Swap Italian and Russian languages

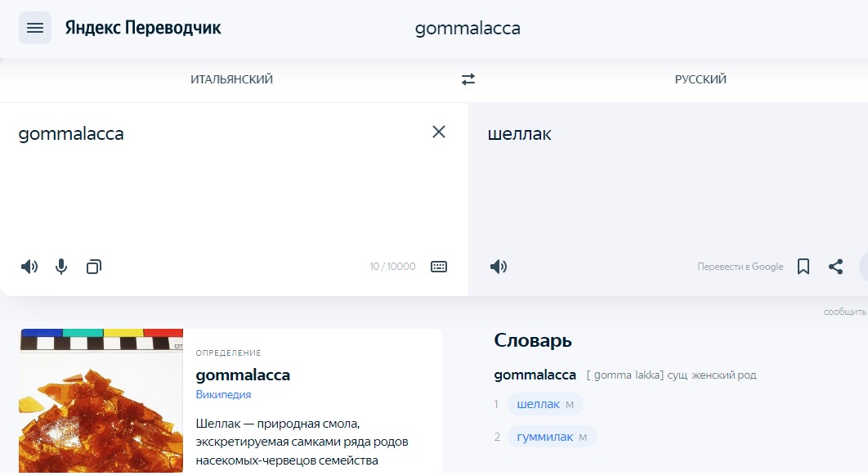[468, 79]
